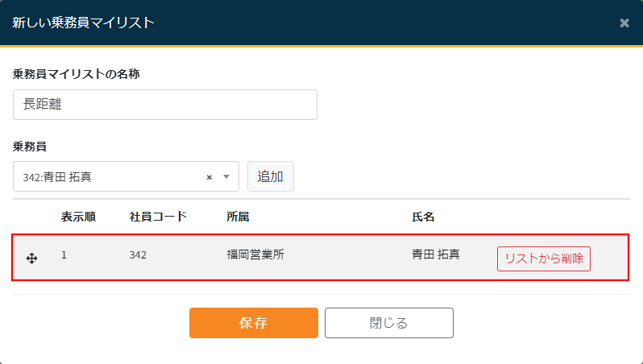
Task: Click the move handle icon in row 1
Action: click(32, 259)
